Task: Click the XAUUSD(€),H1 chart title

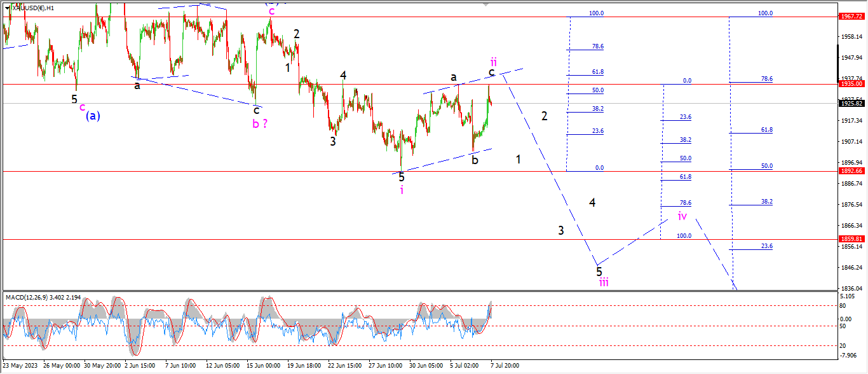Action: [x=34, y=8]
